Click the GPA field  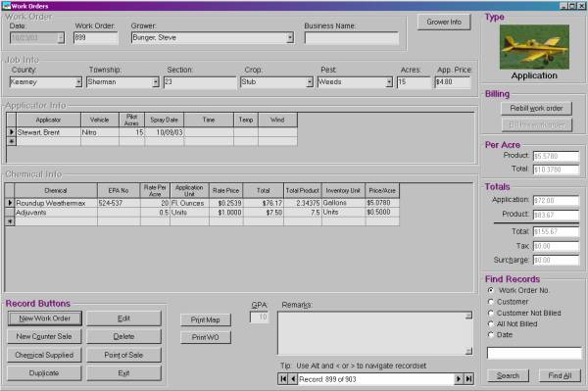(259, 318)
